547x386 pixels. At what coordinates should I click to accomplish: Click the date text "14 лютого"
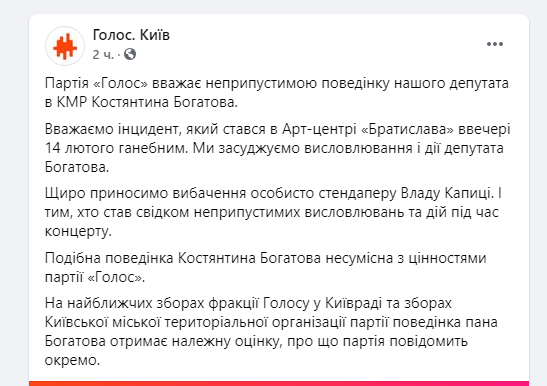(80, 148)
